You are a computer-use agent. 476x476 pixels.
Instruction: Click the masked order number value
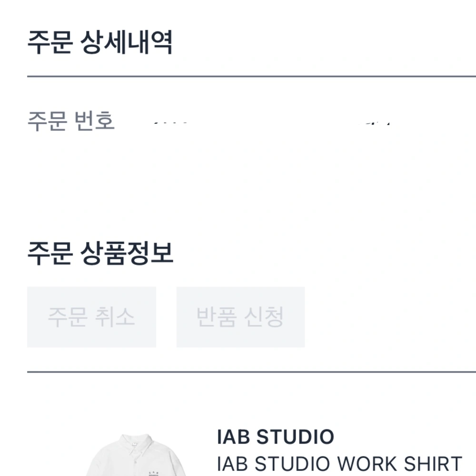[272, 123]
